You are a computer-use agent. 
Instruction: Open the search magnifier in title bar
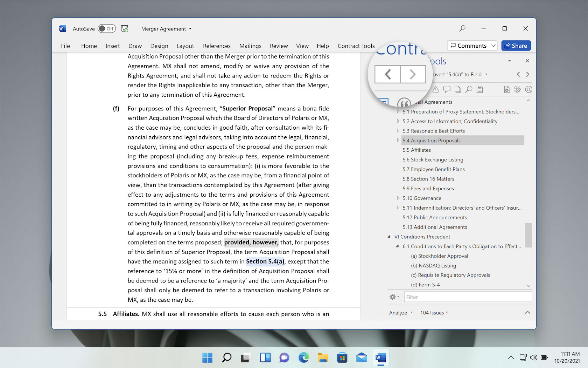(462, 28)
